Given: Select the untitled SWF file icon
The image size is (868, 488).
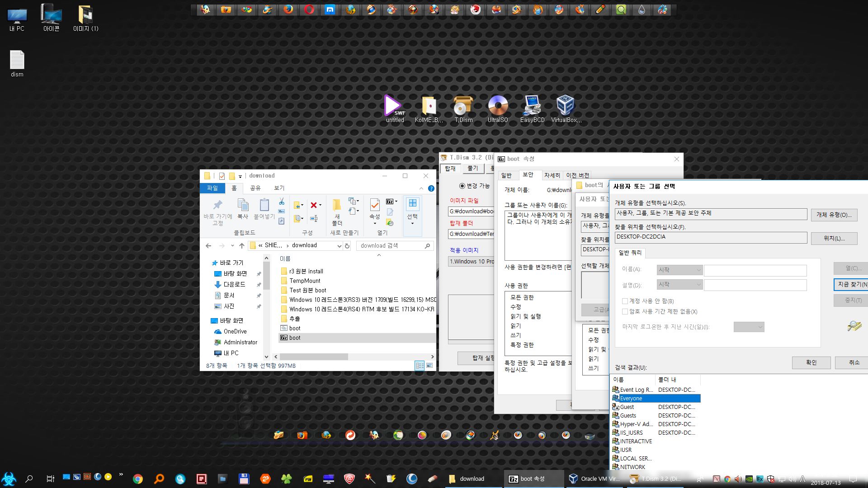Looking at the screenshot, I should pyautogui.click(x=395, y=109).
